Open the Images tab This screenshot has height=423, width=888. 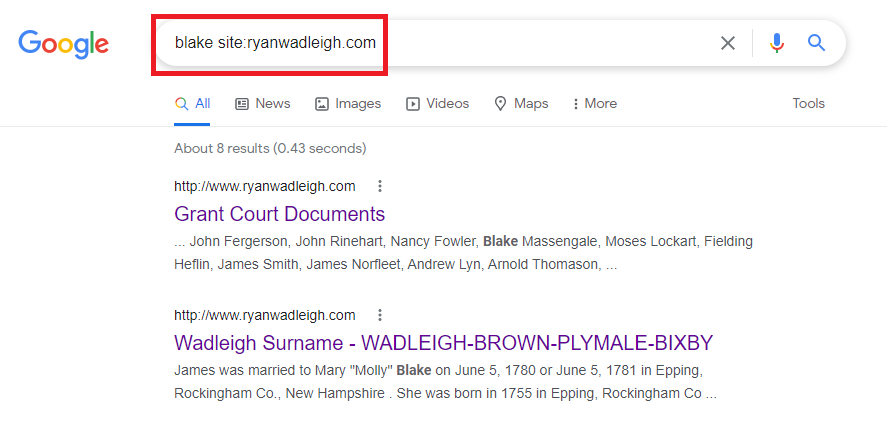pos(348,104)
